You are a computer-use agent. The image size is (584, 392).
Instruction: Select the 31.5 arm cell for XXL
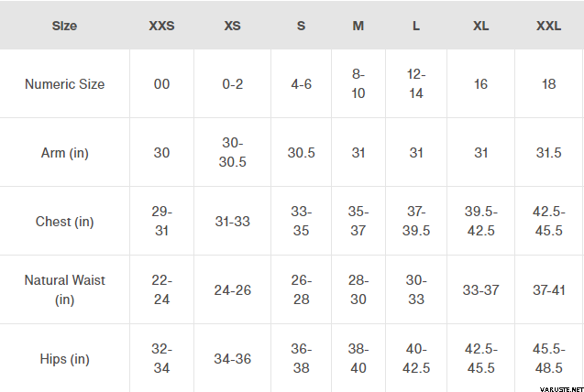548,153
